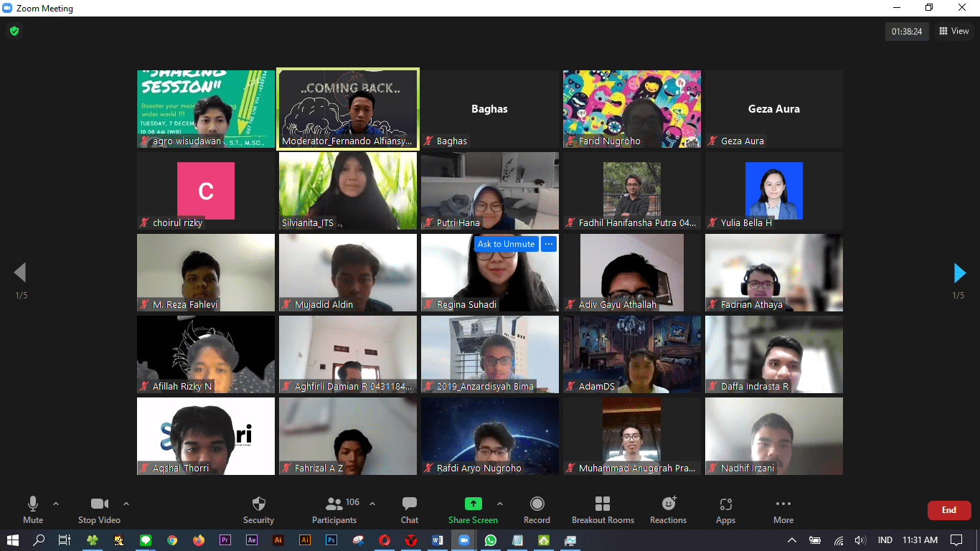Expand the video options arrow beside Stop Video
The image size is (980, 551).
pyautogui.click(x=126, y=504)
